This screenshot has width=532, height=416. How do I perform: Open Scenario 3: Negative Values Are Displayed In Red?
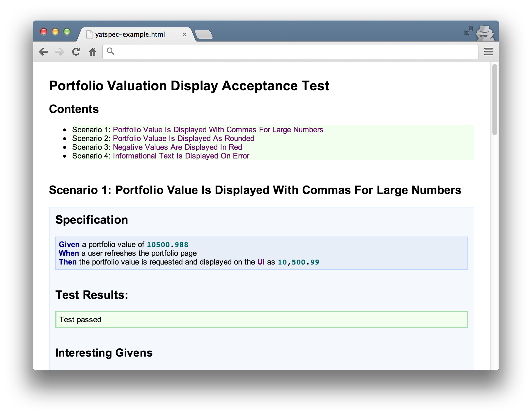coord(177,147)
